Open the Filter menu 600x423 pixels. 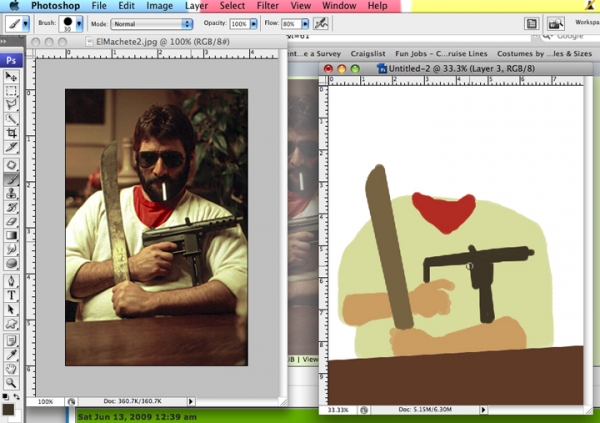point(267,6)
